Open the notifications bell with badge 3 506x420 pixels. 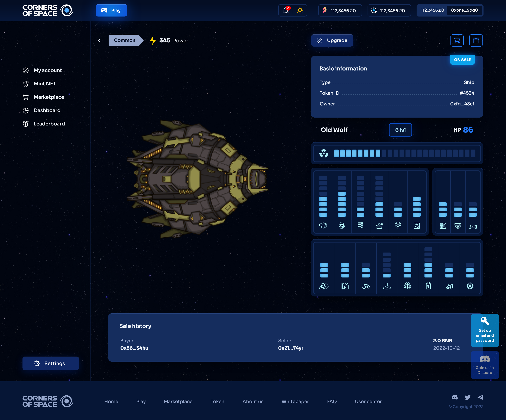[286, 10]
